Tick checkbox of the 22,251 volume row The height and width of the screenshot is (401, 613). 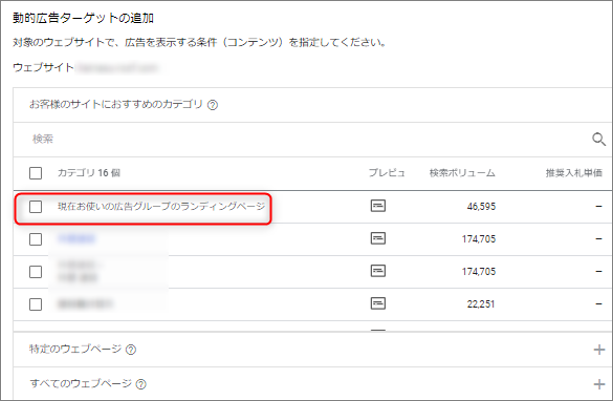pyautogui.click(x=36, y=303)
